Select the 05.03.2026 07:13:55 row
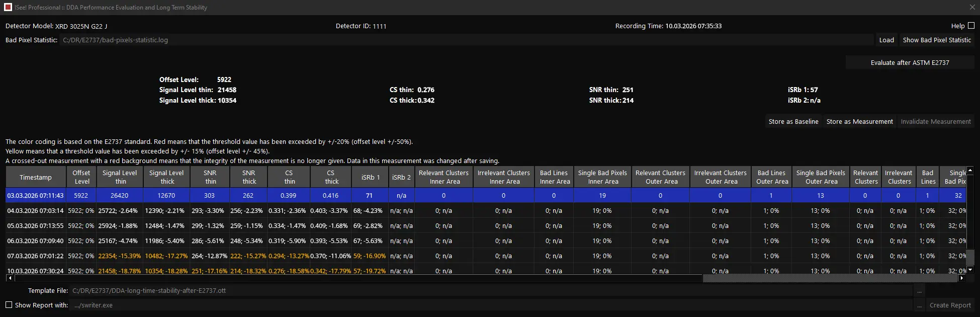Image resolution: width=980 pixels, height=317 pixels. tap(486, 225)
